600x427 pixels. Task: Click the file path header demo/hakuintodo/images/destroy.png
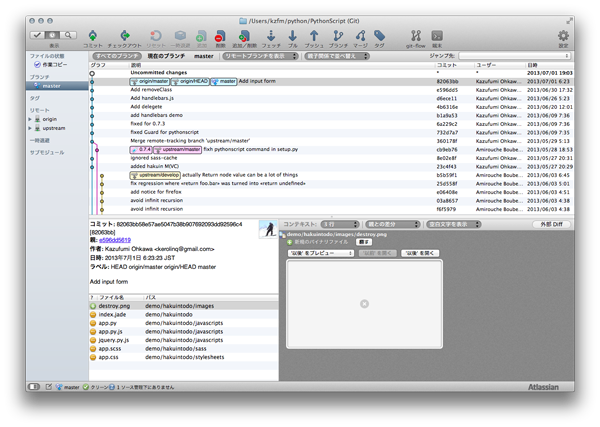tap(337, 235)
